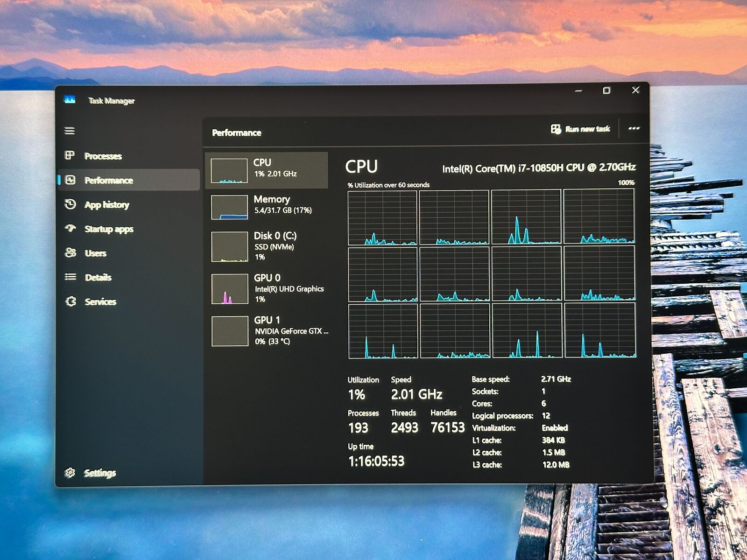Viewport: 747px width, 560px height.
Task: Maximize the Task Manager window
Action: (606, 91)
